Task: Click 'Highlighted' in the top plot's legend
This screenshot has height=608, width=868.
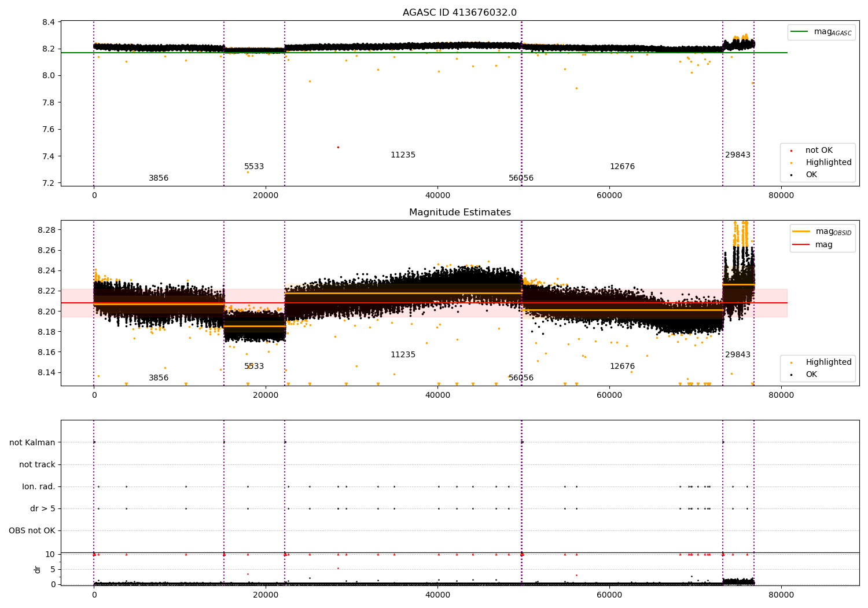Action: point(829,163)
